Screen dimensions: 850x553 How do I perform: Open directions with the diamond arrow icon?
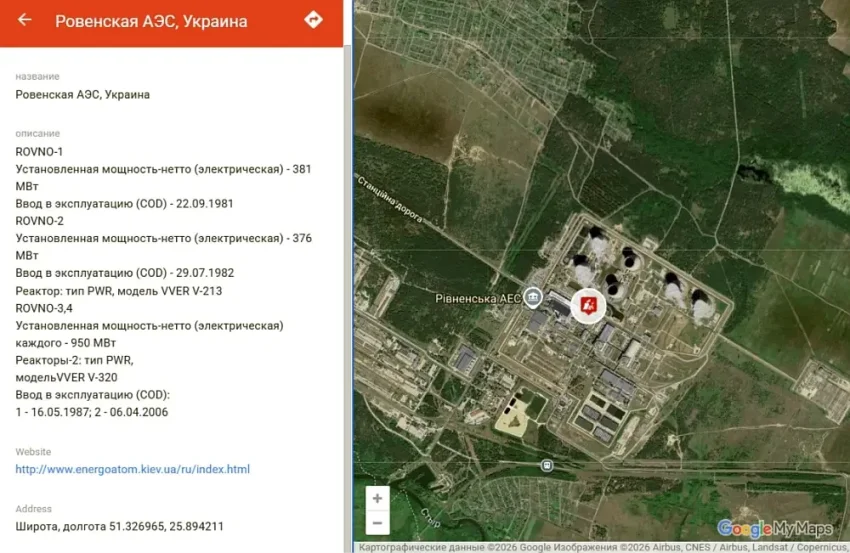pyautogui.click(x=313, y=21)
